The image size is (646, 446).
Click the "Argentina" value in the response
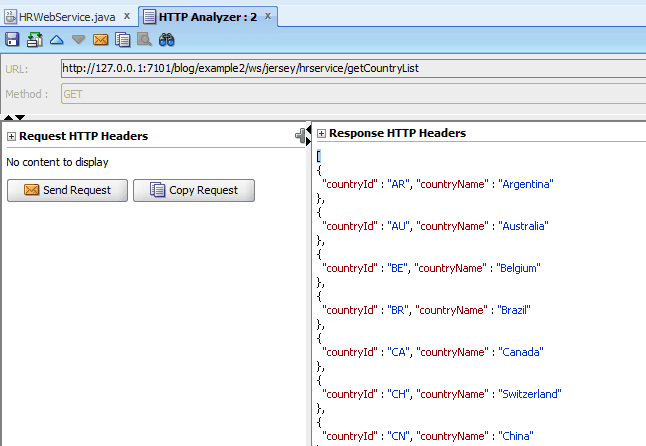point(526,184)
